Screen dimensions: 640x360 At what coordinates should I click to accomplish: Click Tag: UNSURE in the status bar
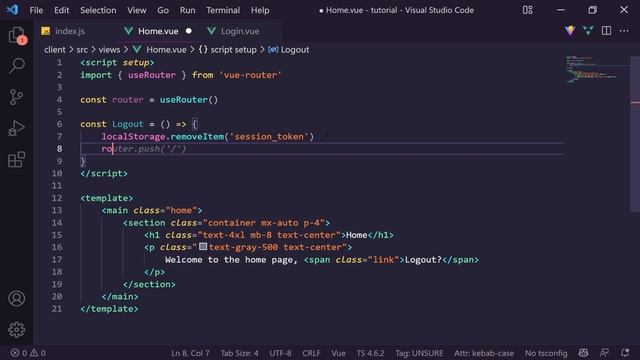point(419,353)
